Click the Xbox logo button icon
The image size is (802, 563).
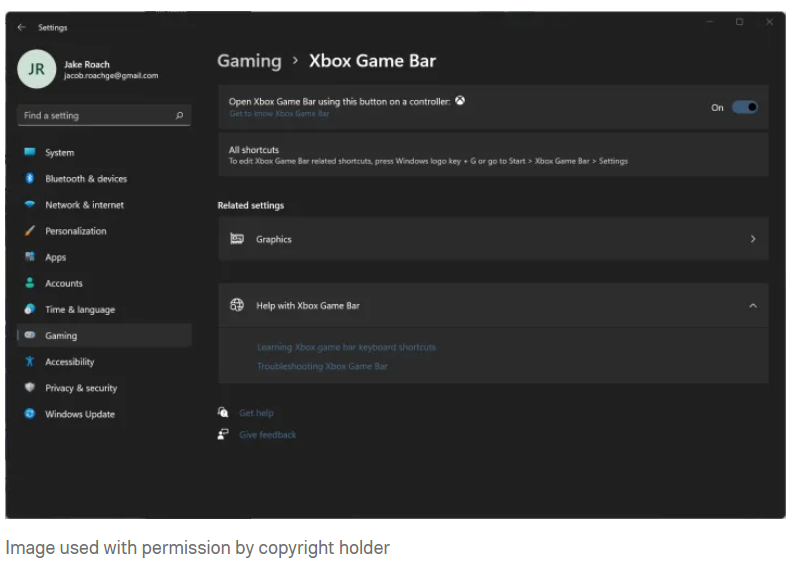pyautogui.click(x=460, y=101)
